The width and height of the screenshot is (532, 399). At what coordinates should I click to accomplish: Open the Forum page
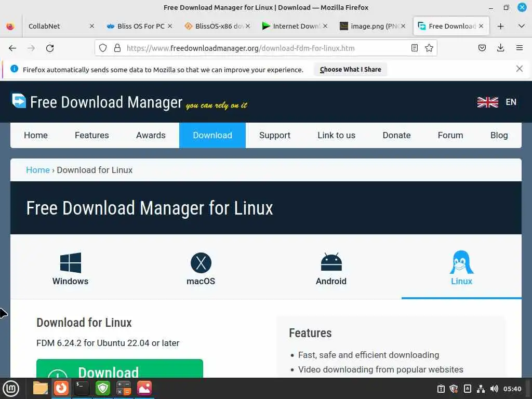pyautogui.click(x=450, y=135)
